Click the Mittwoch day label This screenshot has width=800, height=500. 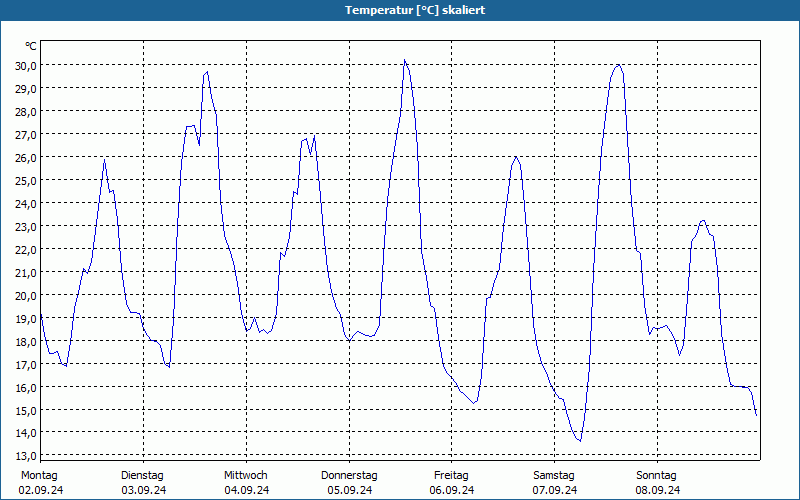click(246, 476)
